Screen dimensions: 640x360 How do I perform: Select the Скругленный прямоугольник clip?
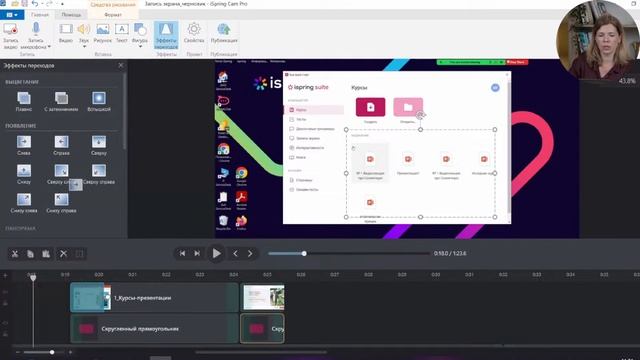click(x=154, y=329)
